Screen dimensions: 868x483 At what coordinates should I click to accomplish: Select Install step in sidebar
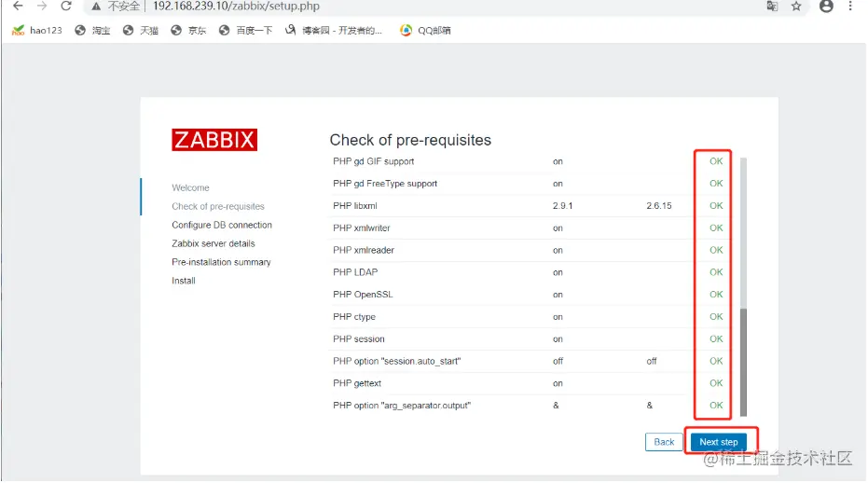click(x=184, y=281)
